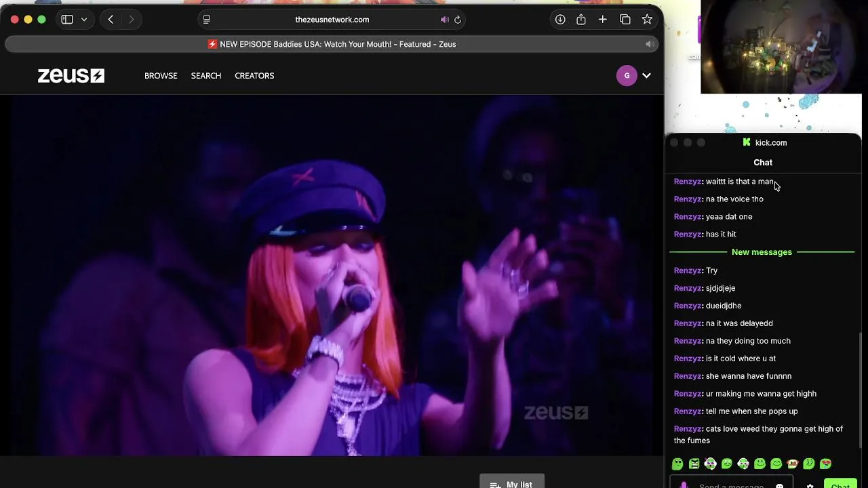
Task: Open a new Safari tab
Action: point(602,20)
